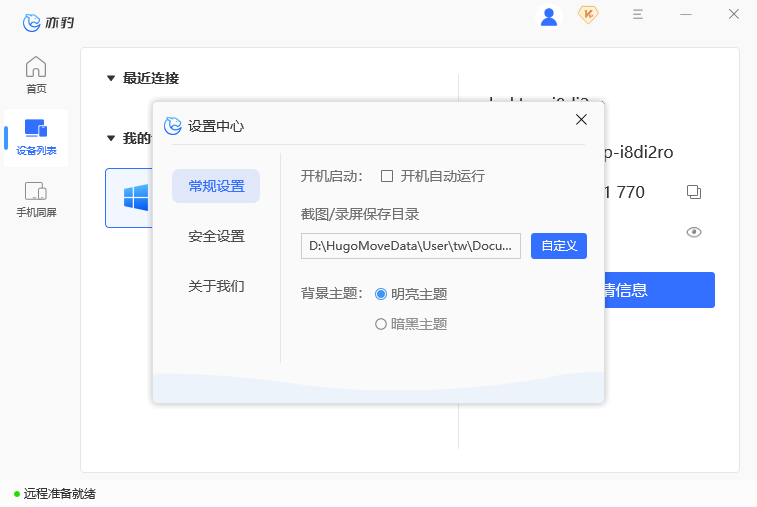This screenshot has width=757, height=507.
Task: Select 设备列表 device list sidebar icon
Action: (36, 138)
